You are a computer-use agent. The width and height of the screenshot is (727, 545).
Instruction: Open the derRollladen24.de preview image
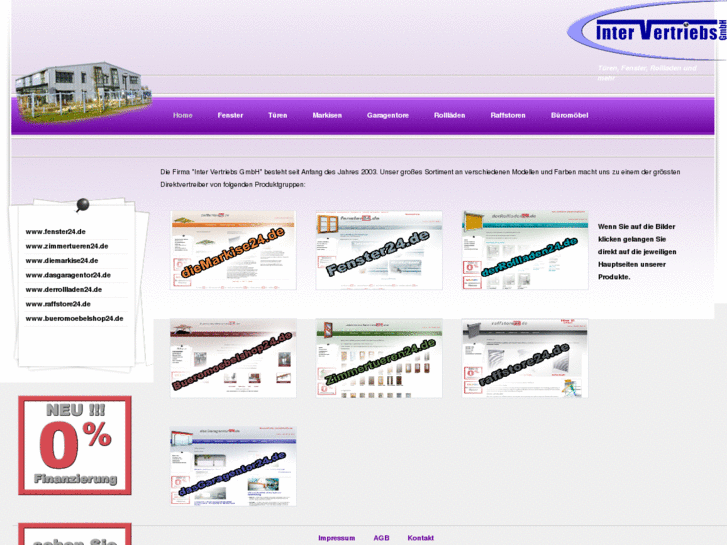(525, 250)
